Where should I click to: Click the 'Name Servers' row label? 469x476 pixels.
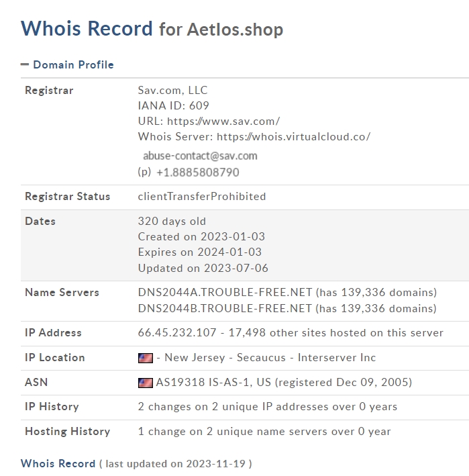(62, 292)
